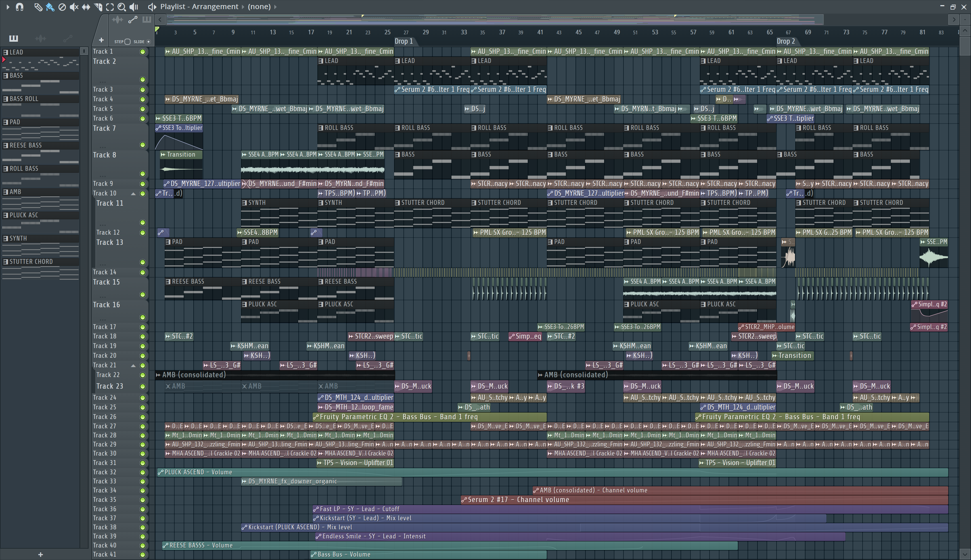Focus pattern clips in the playlist header
This screenshot has height=560, width=971.
point(146,20)
